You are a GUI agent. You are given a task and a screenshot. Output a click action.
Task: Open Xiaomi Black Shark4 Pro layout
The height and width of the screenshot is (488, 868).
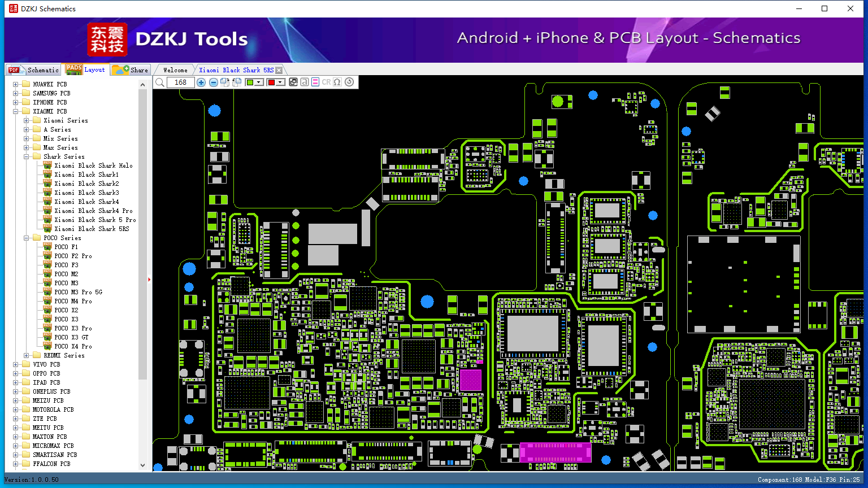pos(93,211)
